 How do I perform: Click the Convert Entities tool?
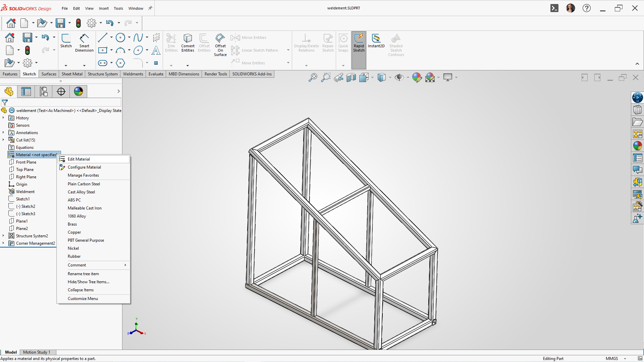[187, 43]
